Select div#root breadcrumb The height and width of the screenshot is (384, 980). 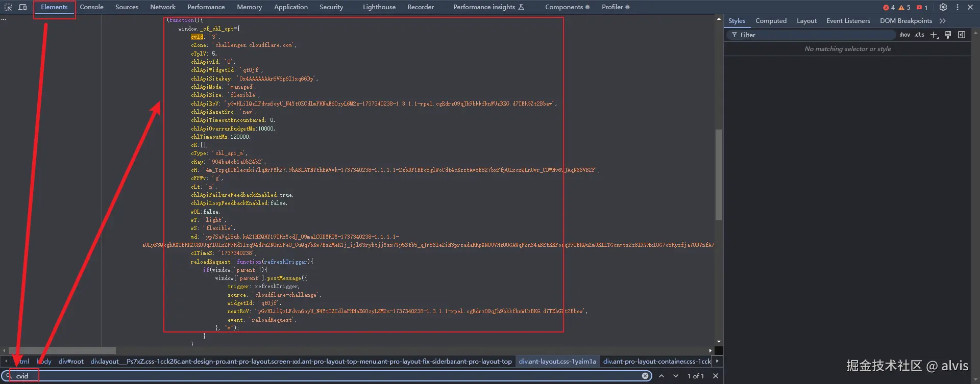(71, 362)
